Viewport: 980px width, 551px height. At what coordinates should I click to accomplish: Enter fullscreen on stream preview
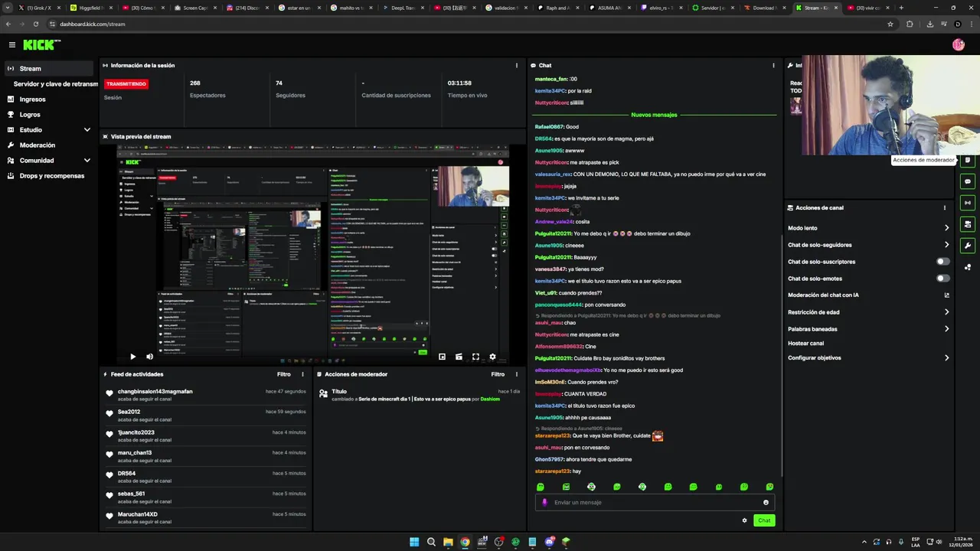(475, 357)
